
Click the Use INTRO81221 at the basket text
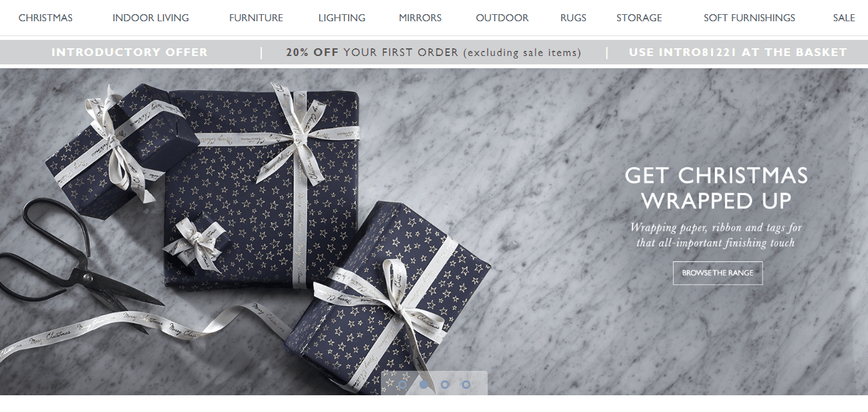[738, 52]
